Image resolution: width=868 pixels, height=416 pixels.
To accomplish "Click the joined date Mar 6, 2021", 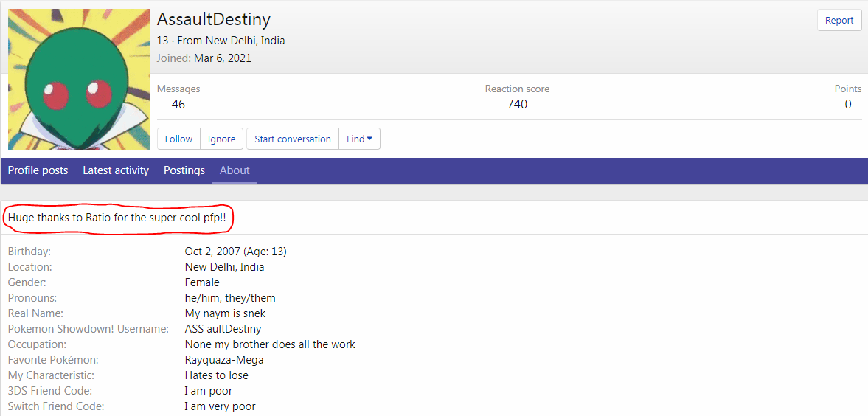I will click(222, 58).
